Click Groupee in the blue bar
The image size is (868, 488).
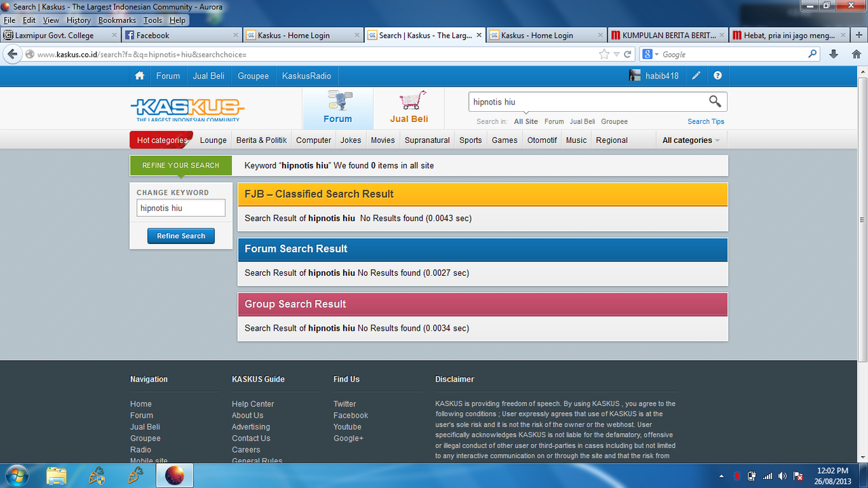(x=253, y=76)
